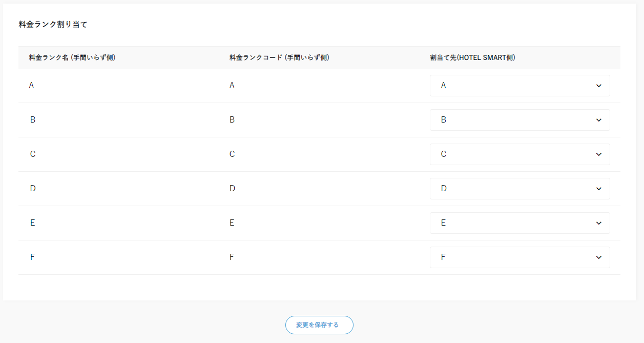Click the 料金ランクコード (手間いらず側) column header
The image size is (644, 343).
coord(279,58)
